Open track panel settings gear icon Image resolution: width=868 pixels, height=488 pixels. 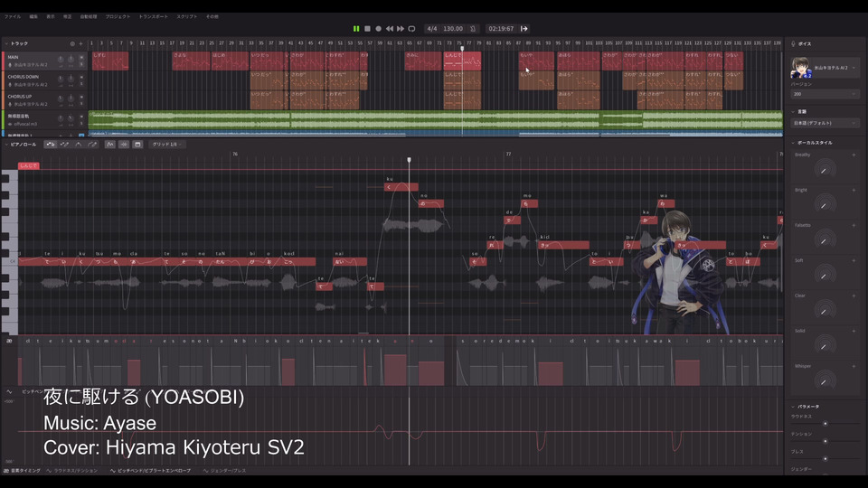[72, 43]
